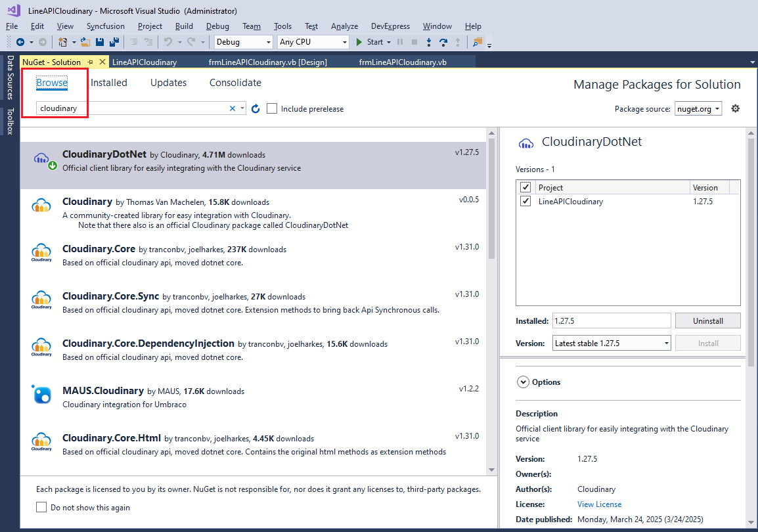
Task: Click the Uninstall button
Action: point(707,321)
